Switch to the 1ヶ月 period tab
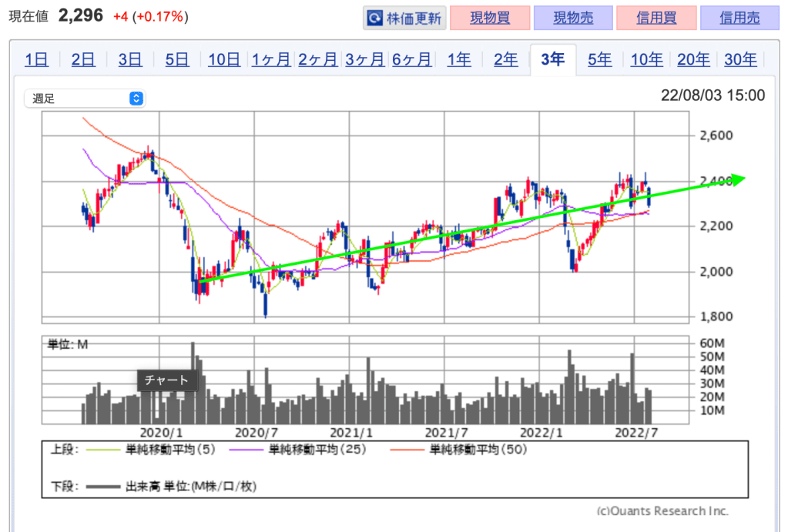 pos(271,60)
